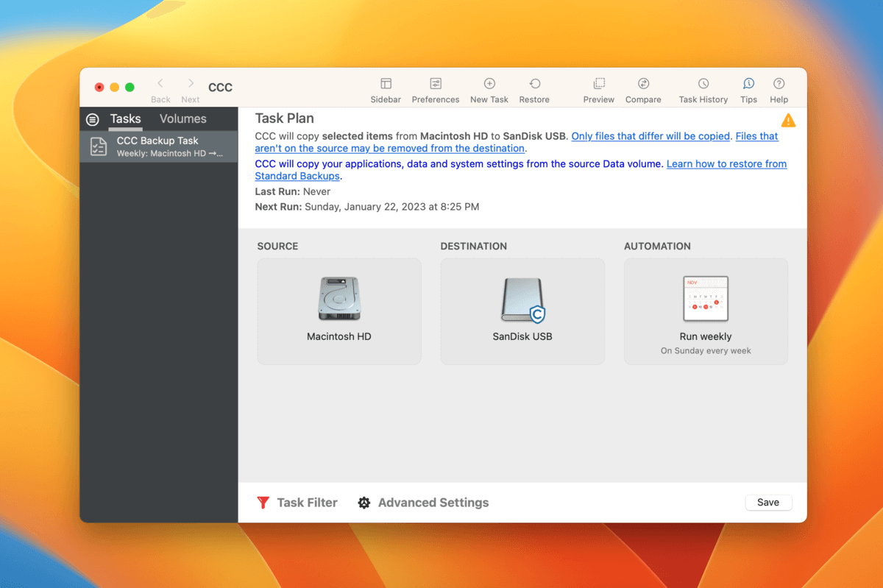The image size is (883, 588).
Task: Click the CCC Backup Task checklist icon
Action: point(99,146)
